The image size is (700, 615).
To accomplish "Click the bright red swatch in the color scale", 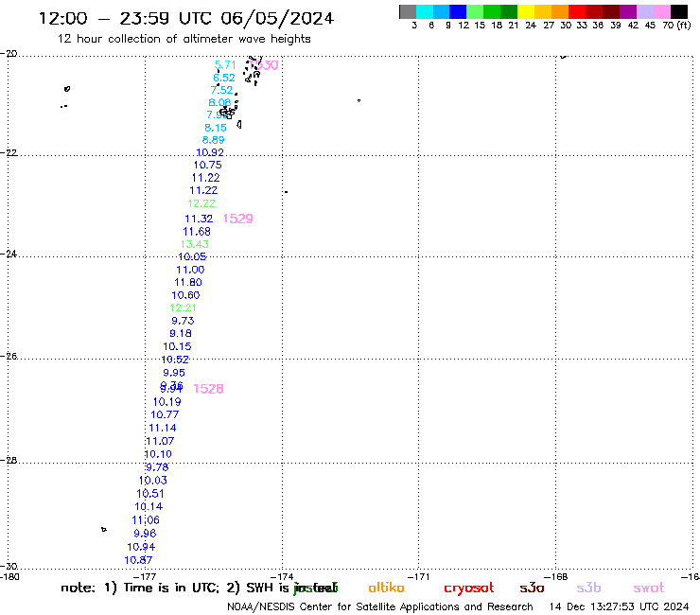I will (x=577, y=11).
